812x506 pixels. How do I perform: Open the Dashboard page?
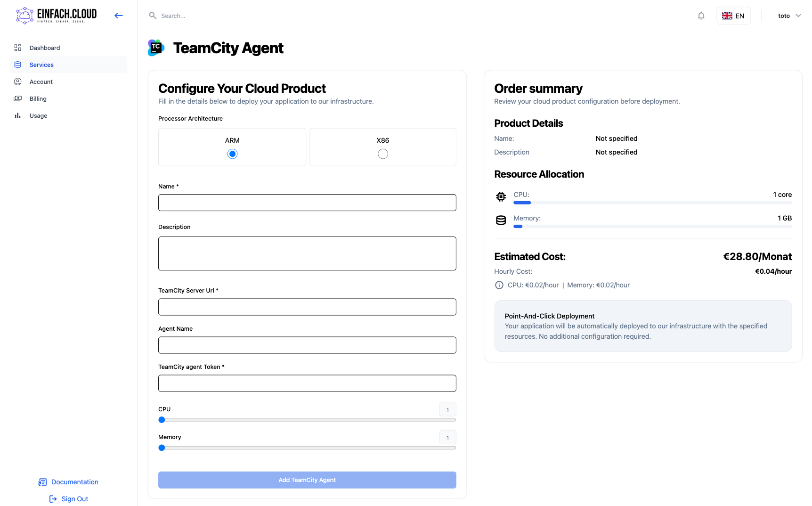pos(45,48)
